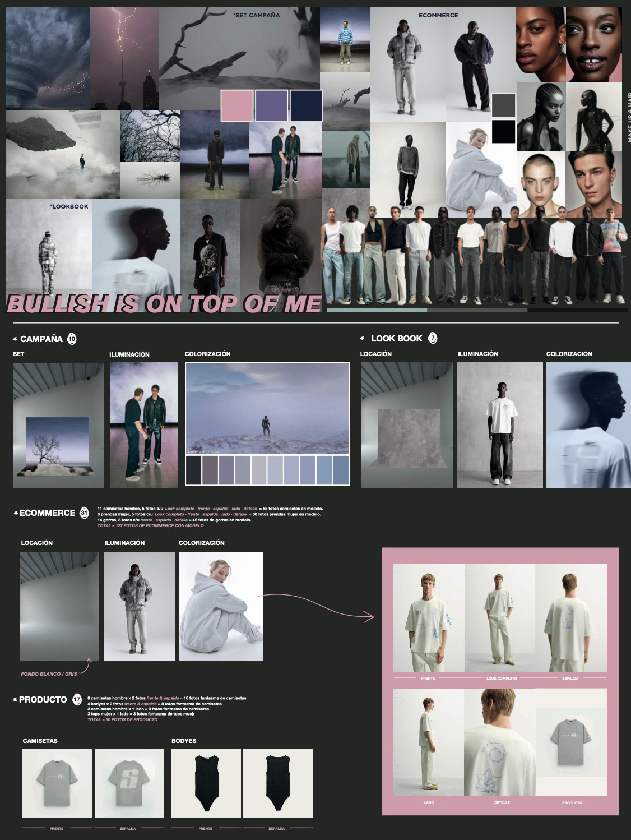Select the pink color swatch near Set Campaña
The height and width of the screenshot is (840, 631).
click(x=237, y=105)
